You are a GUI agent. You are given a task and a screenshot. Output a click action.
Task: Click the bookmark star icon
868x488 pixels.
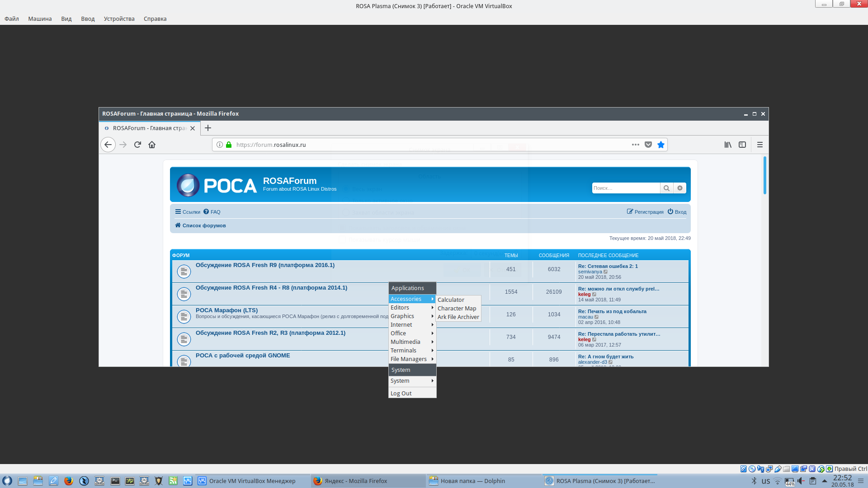click(x=661, y=145)
